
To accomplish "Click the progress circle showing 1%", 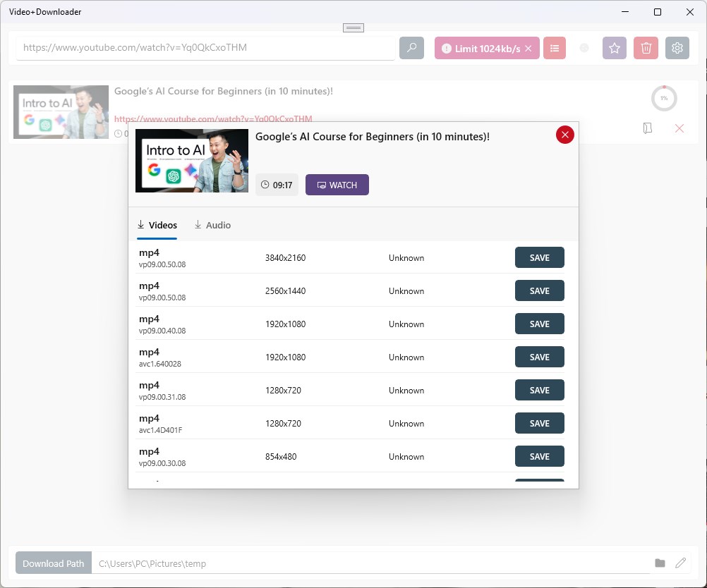I will (x=664, y=98).
